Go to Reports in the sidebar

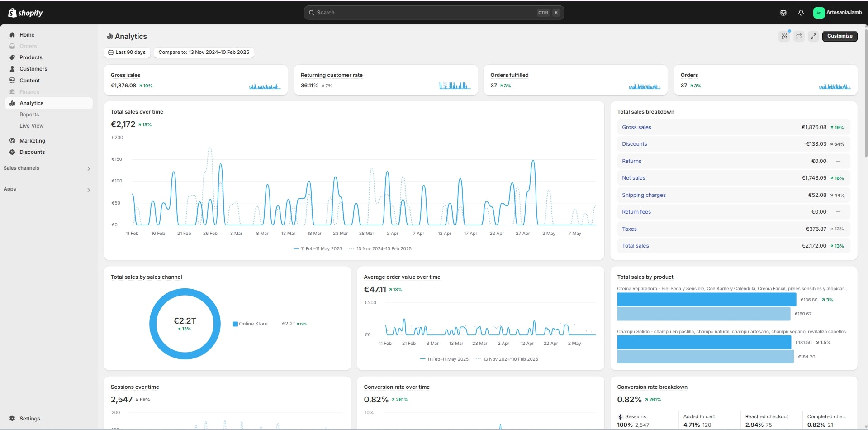[x=29, y=115]
